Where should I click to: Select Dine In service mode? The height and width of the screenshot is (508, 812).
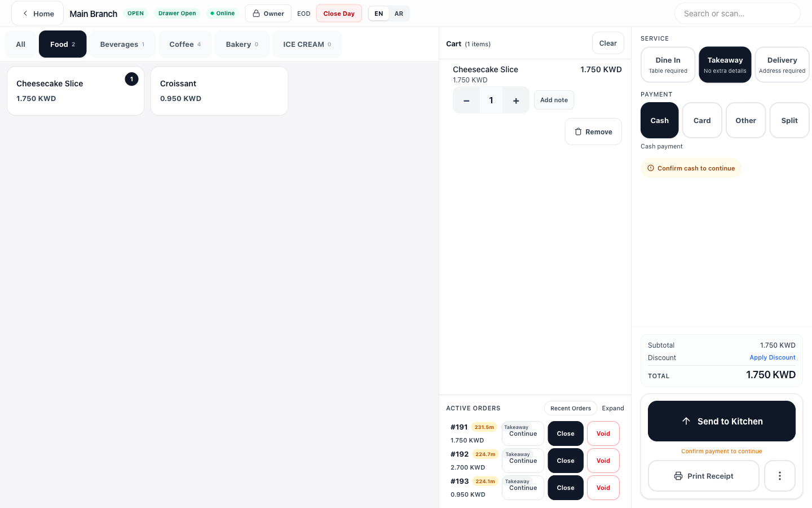tap(668, 64)
